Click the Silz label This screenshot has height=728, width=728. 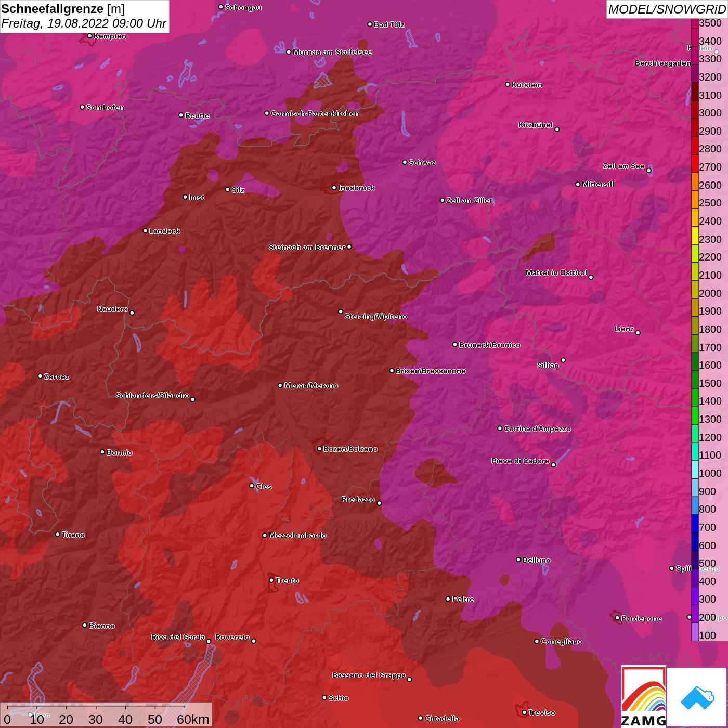pyautogui.click(x=238, y=190)
